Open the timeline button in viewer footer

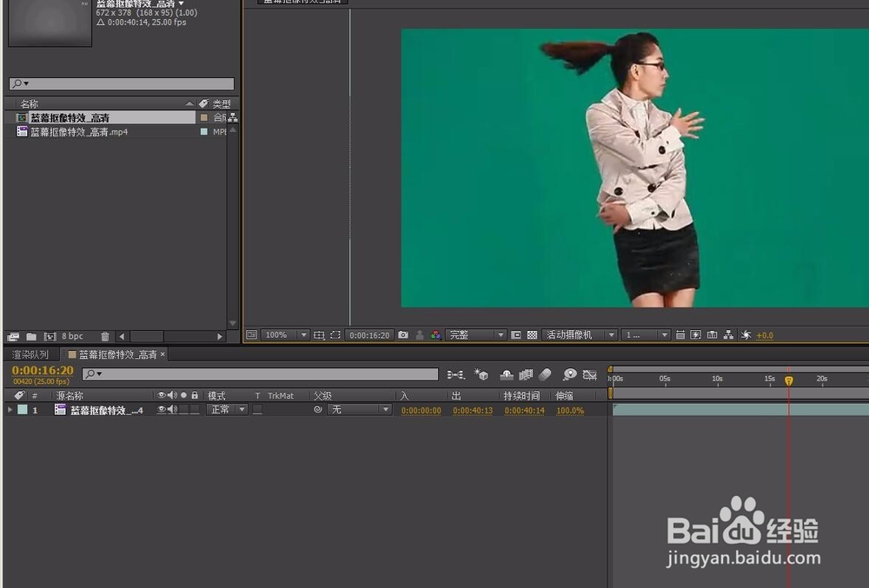713,335
